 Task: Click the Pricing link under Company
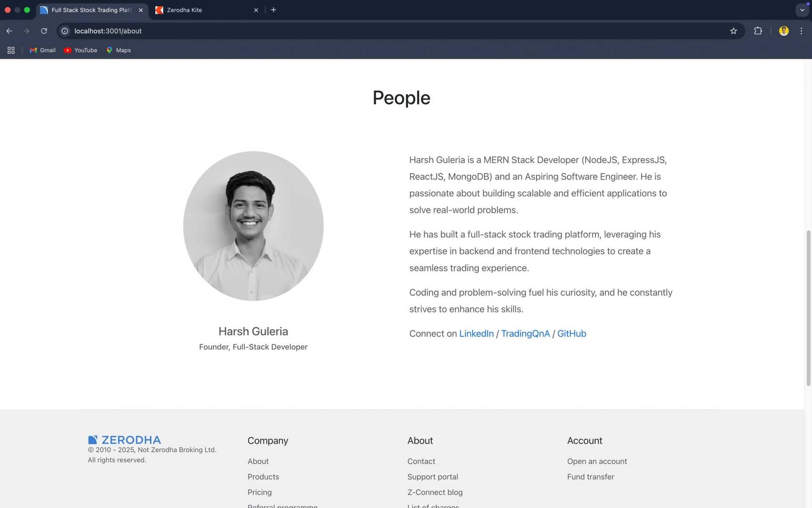coord(259,492)
